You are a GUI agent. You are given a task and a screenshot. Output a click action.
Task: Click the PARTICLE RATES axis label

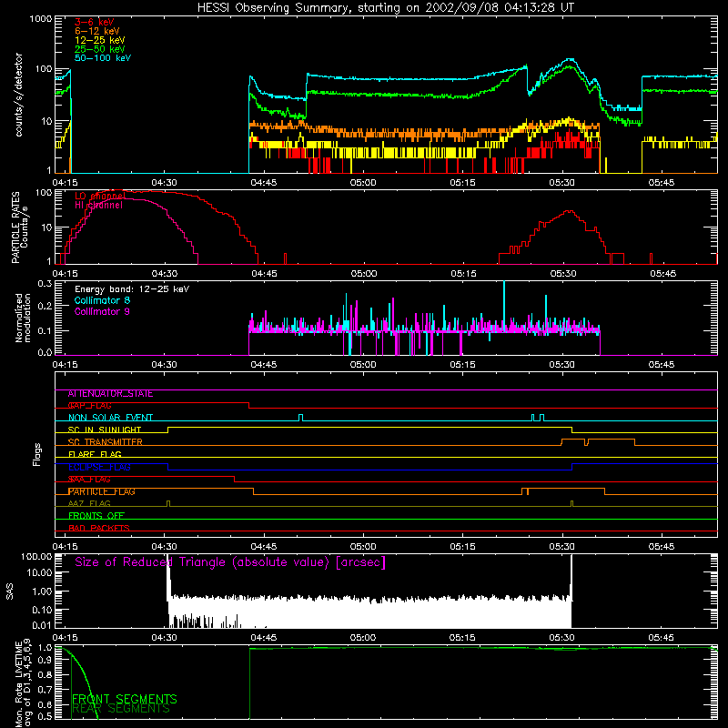coord(19,227)
